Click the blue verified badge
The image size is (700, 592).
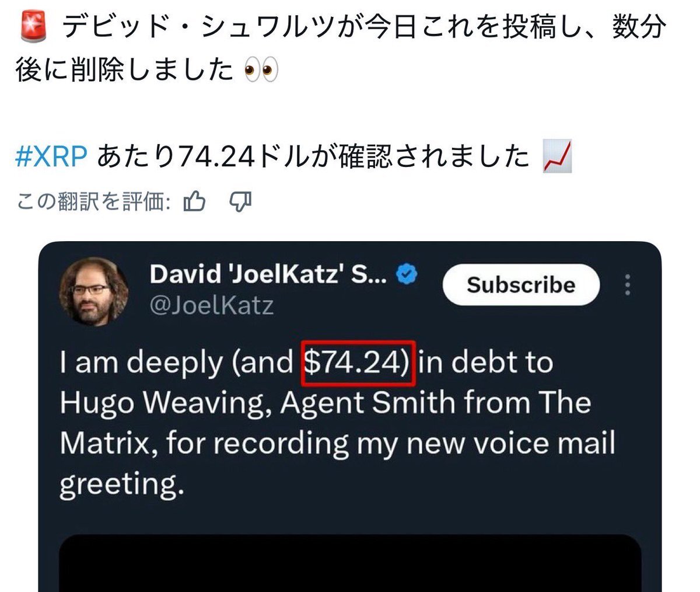coord(407,274)
